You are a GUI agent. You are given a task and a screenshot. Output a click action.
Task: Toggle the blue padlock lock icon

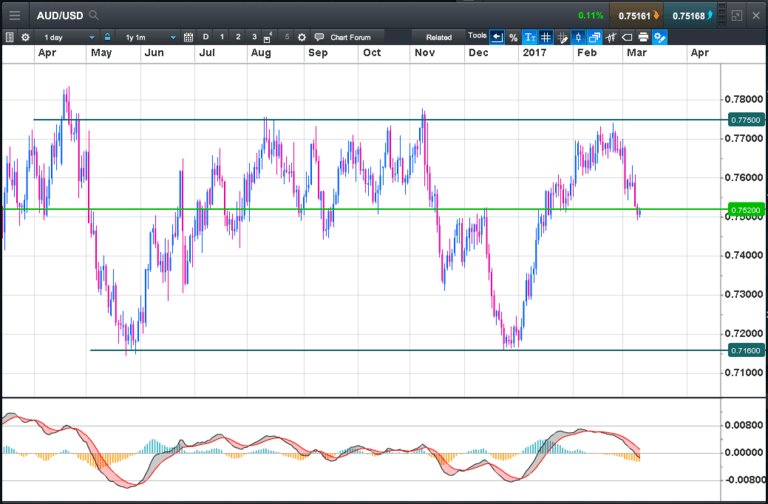coord(107,37)
